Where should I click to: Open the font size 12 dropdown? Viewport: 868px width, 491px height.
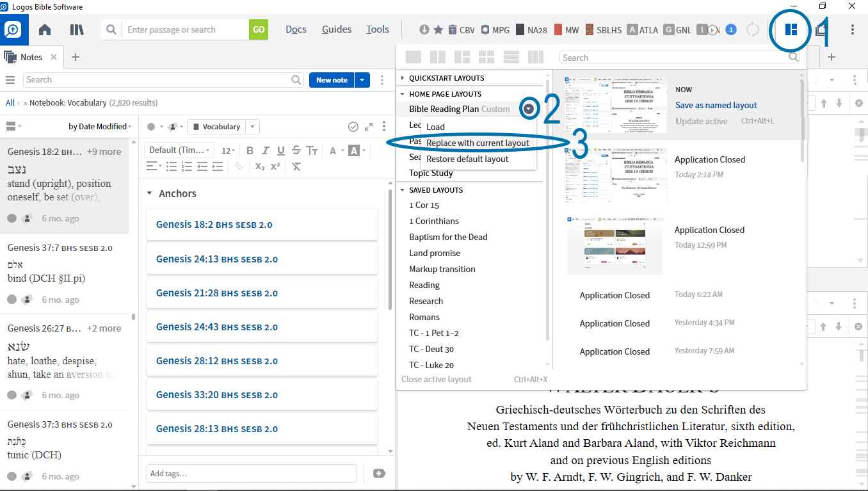pos(229,150)
